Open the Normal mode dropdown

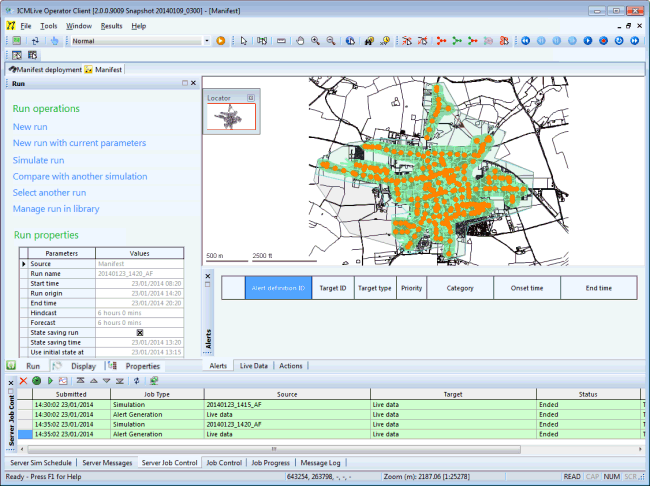[207, 41]
